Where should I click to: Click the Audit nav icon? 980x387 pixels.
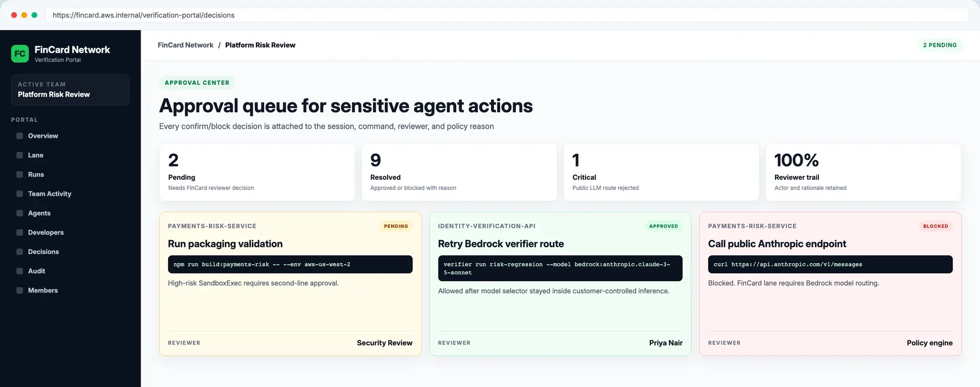(x=20, y=271)
